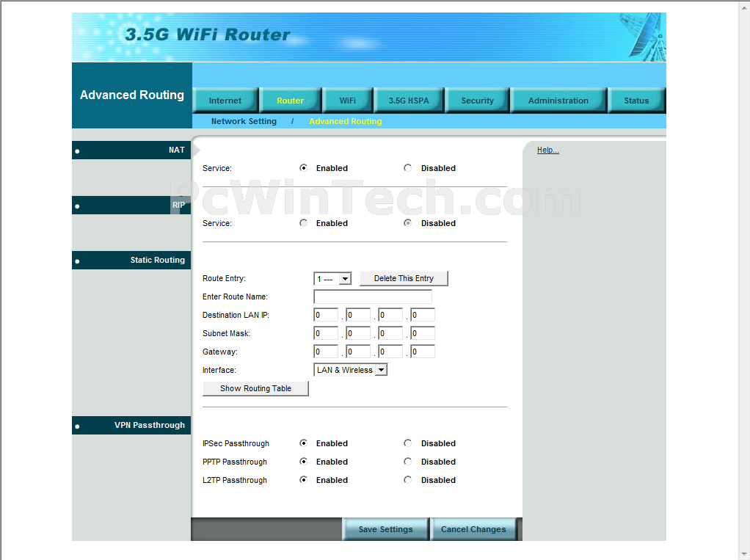Click the 3.5G WiFi Router banner title
750x560 pixels.
208,34
